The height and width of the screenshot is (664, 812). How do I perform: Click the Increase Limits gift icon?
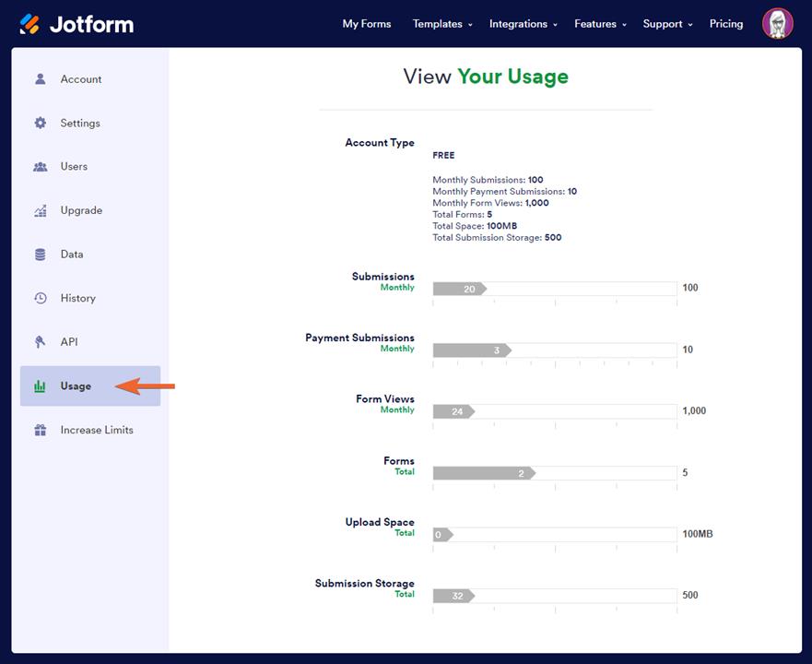coord(40,430)
